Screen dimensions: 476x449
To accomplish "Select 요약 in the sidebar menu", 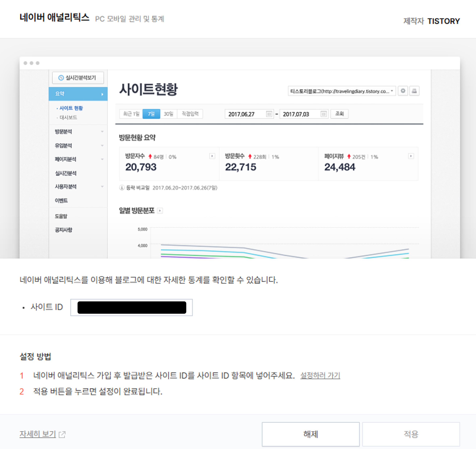I will (60, 94).
